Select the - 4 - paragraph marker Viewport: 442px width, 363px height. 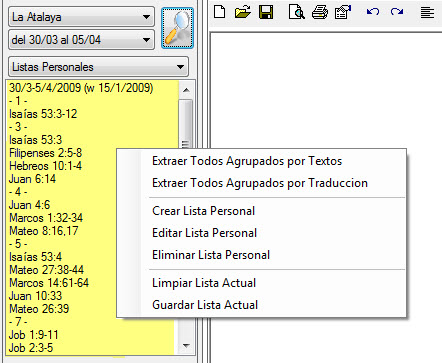(18, 192)
